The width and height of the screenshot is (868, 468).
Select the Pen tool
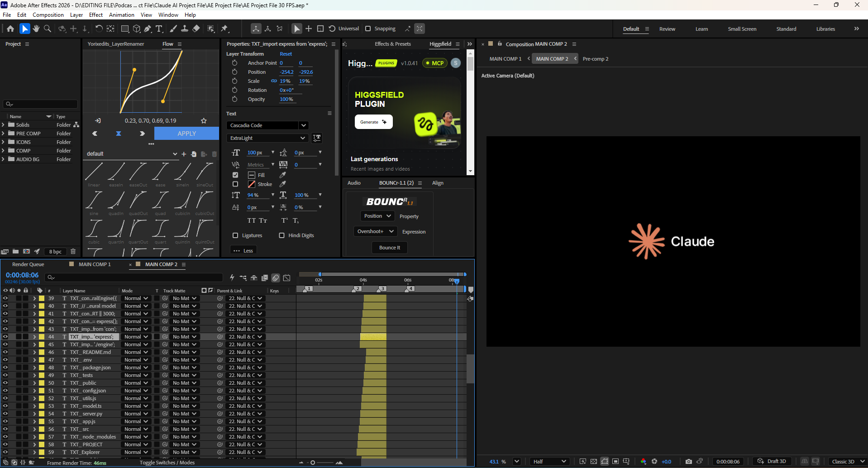pos(148,29)
